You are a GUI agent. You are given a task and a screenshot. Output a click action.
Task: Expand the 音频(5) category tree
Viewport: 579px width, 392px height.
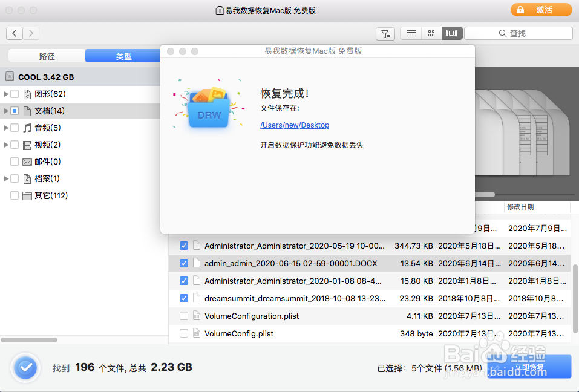(x=5, y=128)
